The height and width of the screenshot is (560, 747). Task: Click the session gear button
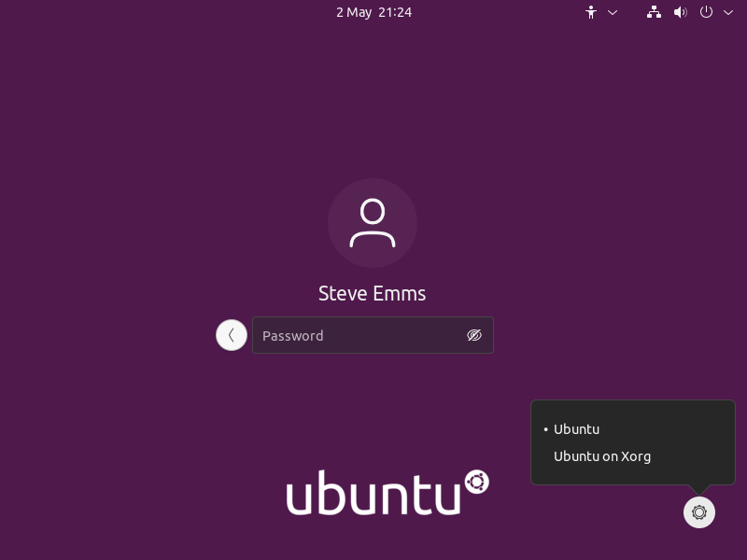click(699, 512)
